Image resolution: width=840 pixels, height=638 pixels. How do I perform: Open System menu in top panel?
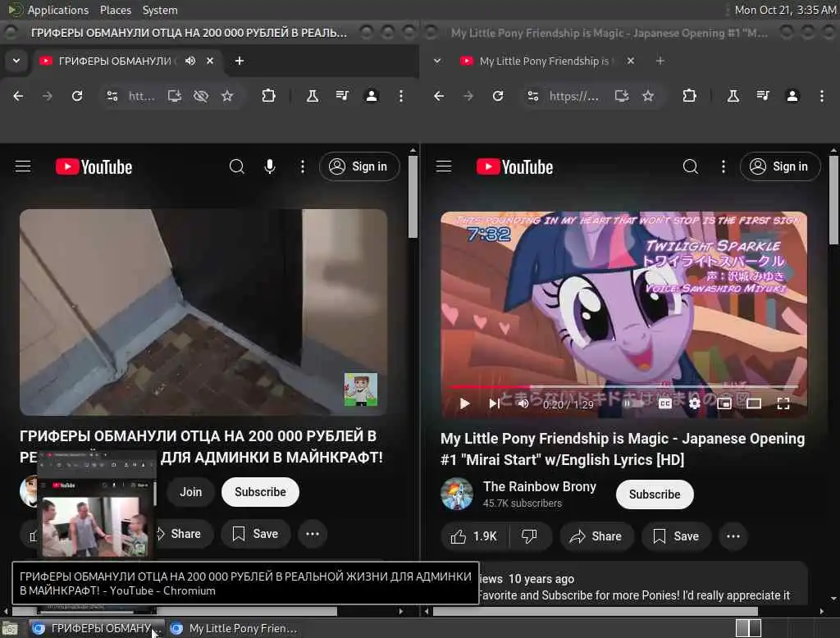160,10
